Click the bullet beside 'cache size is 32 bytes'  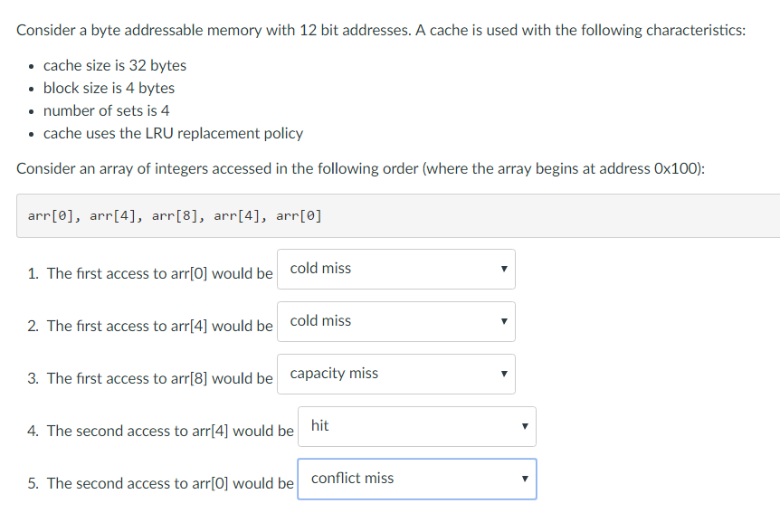click(x=31, y=65)
